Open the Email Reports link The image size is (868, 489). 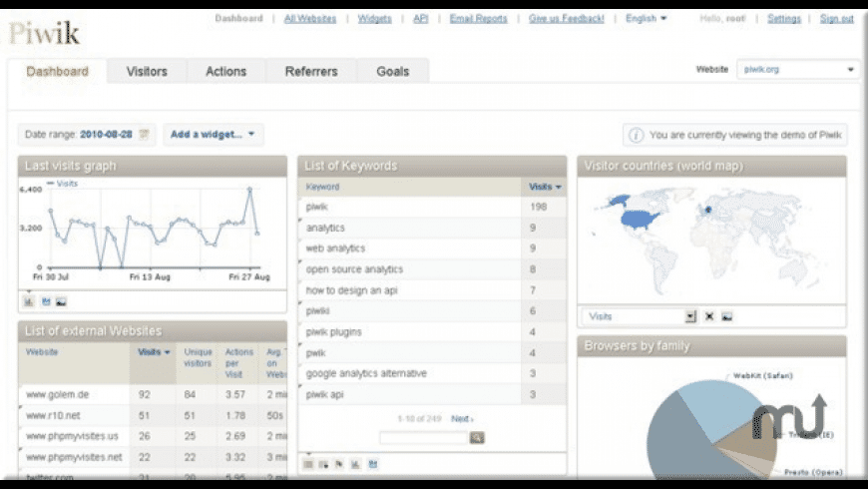[478, 18]
